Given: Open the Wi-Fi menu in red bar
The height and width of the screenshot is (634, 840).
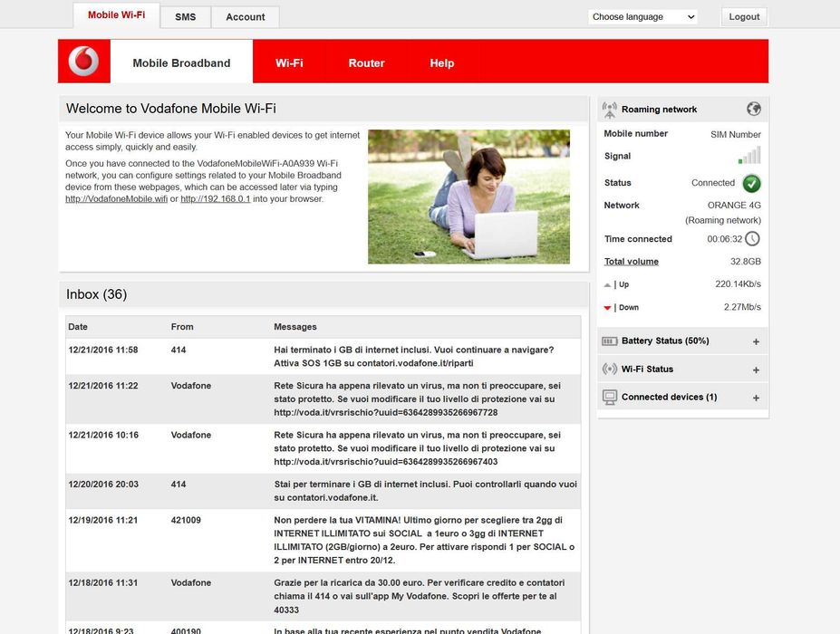Looking at the screenshot, I should 289,62.
